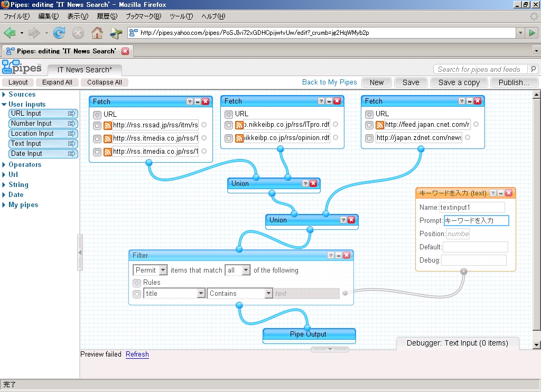Click the add icon beside URL Input

coord(71,114)
